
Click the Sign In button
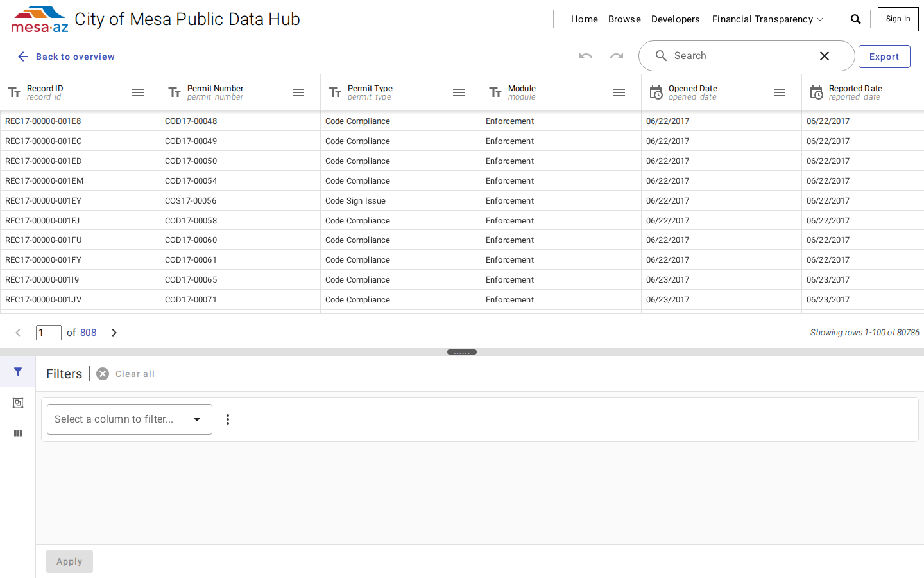pyautogui.click(x=898, y=19)
